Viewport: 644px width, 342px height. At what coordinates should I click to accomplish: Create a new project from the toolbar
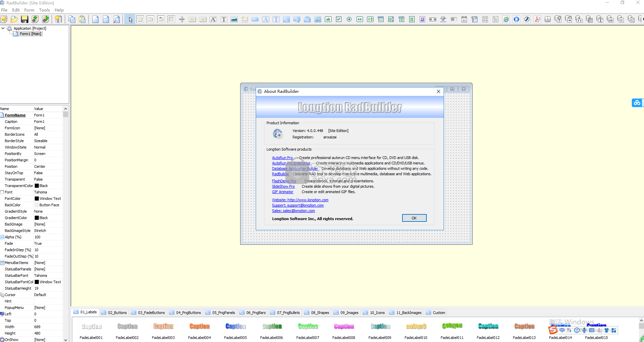point(4,19)
